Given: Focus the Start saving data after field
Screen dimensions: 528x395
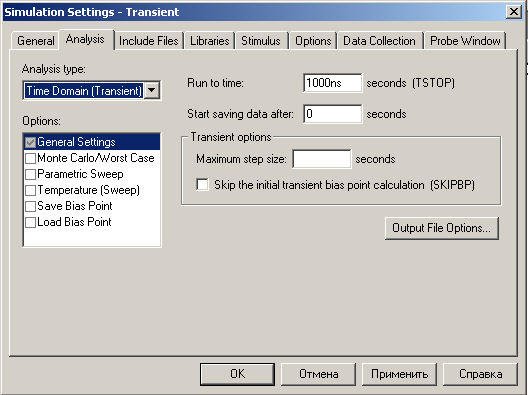Looking at the screenshot, I should tap(333, 114).
